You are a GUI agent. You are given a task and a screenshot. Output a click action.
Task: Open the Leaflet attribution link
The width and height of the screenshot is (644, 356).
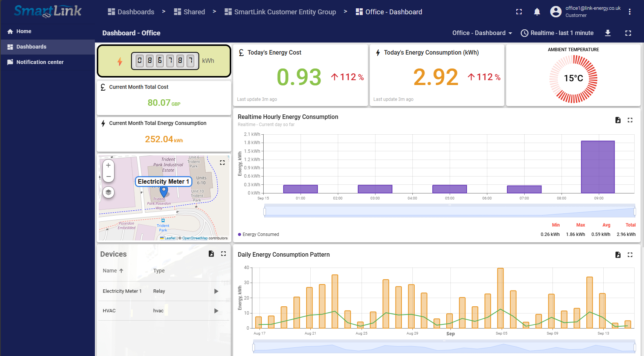tap(170, 238)
